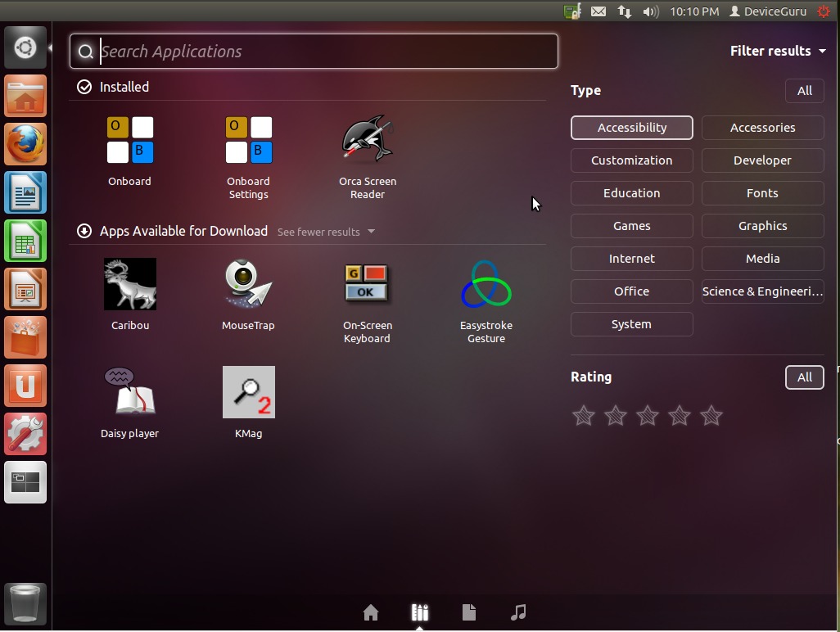This screenshot has width=840, height=632.
Task: Reset Rating filter with All button
Action: tap(804, 377)
